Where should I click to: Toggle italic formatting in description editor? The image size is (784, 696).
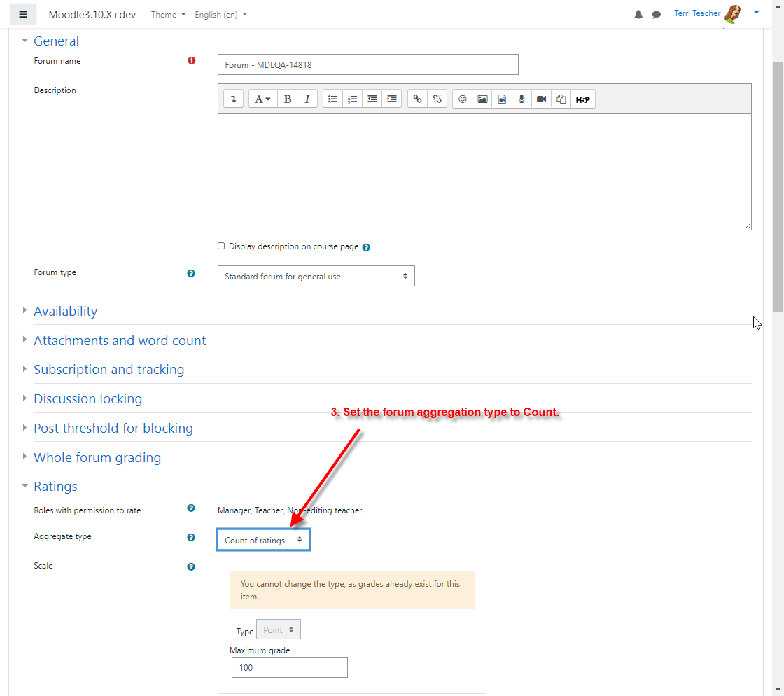(307, 99)
